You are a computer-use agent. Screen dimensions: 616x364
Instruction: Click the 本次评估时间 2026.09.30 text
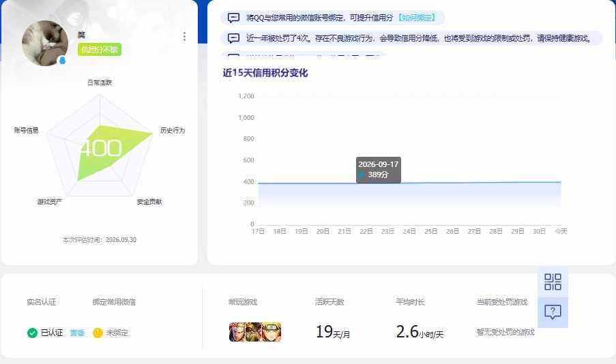pos(100,240)
